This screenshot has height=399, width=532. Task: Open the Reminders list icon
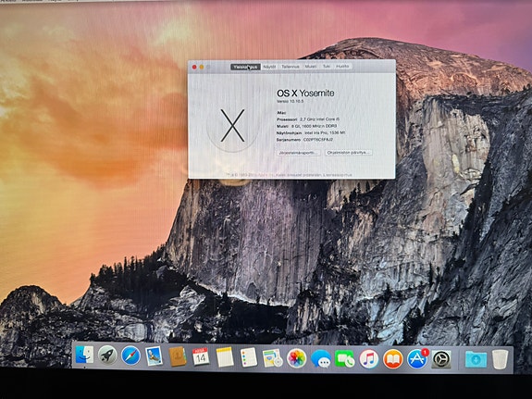click(249, 357)
